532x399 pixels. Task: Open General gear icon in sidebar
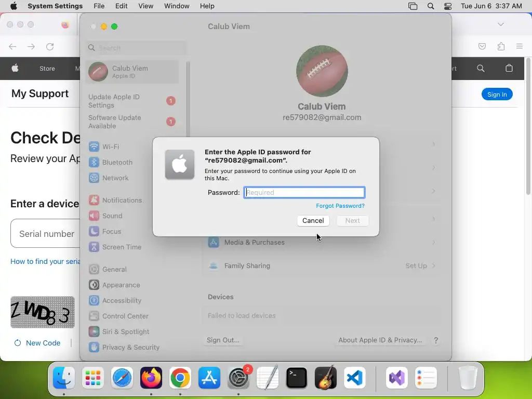point(94,270)
